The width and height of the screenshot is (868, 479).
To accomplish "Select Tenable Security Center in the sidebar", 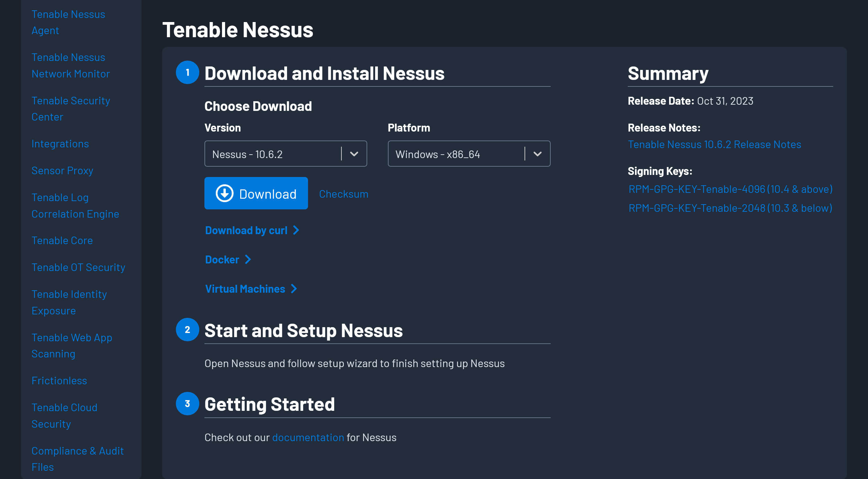I will tap(71, 108).
